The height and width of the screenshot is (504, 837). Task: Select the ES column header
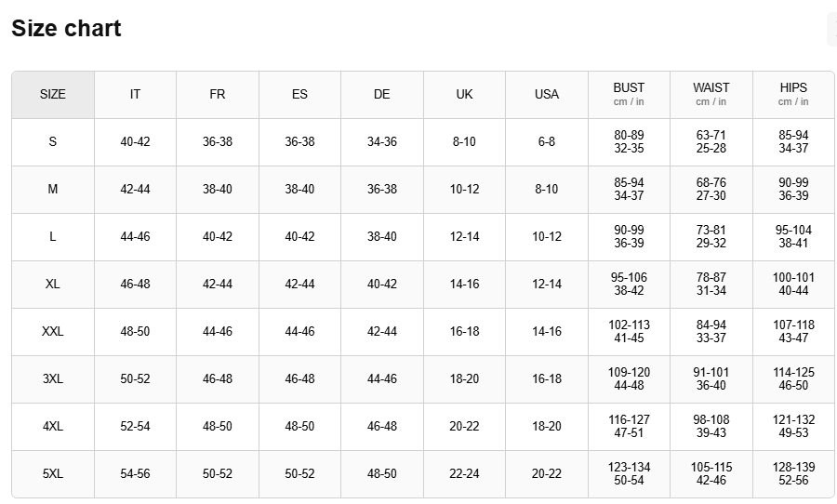point(299,95)
